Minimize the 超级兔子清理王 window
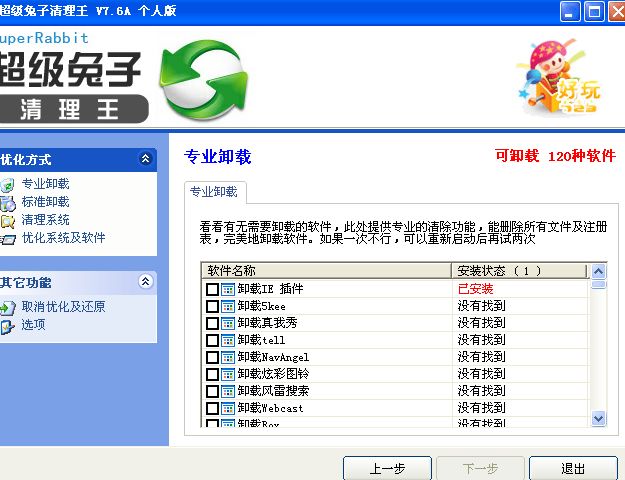 pyautogui.click(x=570, y=12)
